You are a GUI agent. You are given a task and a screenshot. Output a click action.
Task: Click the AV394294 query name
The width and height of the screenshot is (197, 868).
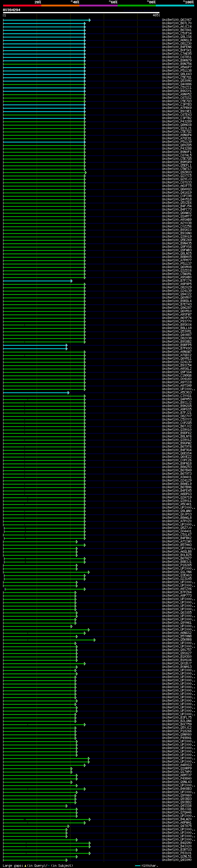pyautogui.click(x=11, y=10)
